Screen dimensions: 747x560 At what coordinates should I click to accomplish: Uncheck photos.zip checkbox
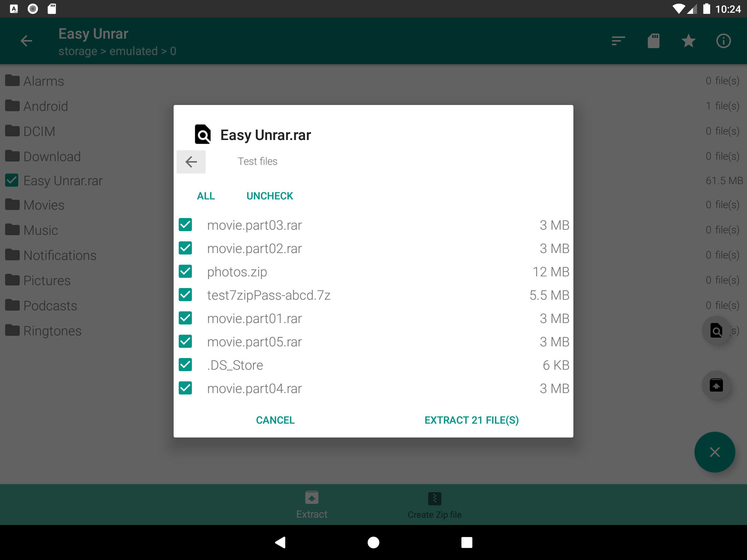185,271
